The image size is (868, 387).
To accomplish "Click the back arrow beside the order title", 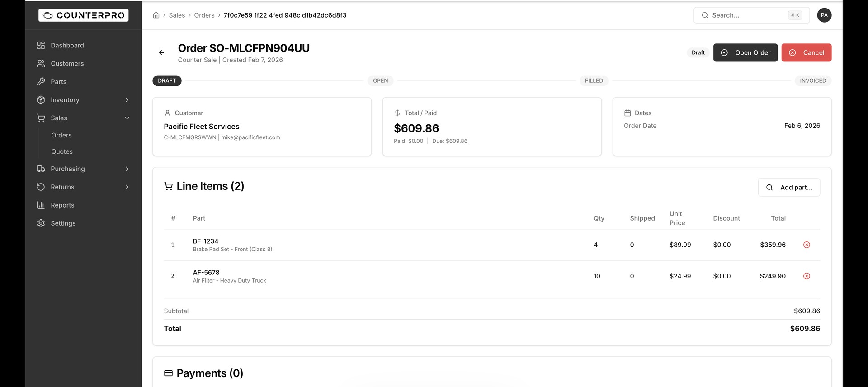I will tap(161, 53).
